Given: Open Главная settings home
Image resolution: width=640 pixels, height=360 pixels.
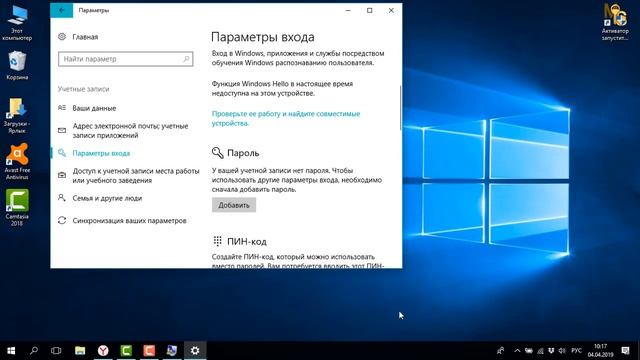Looking at the screenshot, I should (85, 37).
